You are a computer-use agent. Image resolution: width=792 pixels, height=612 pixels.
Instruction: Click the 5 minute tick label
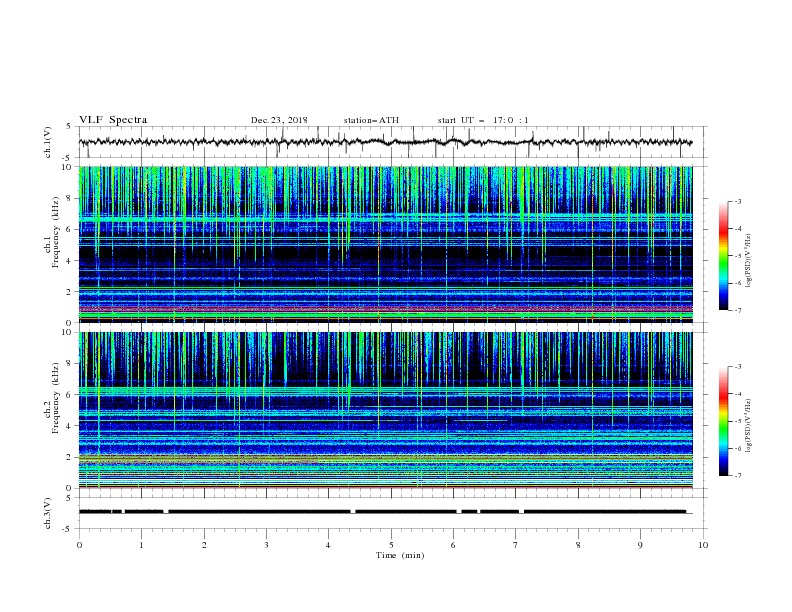(391, 545)
